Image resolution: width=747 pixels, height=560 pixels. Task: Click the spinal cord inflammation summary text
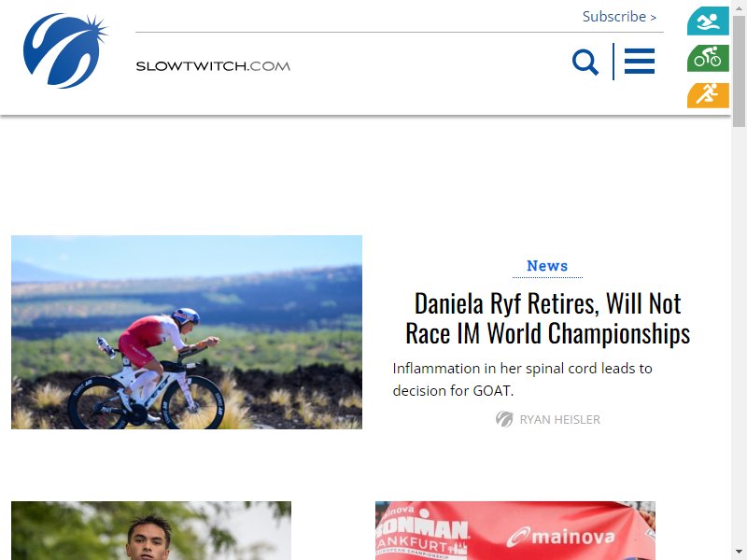click(x=522, y=380)
